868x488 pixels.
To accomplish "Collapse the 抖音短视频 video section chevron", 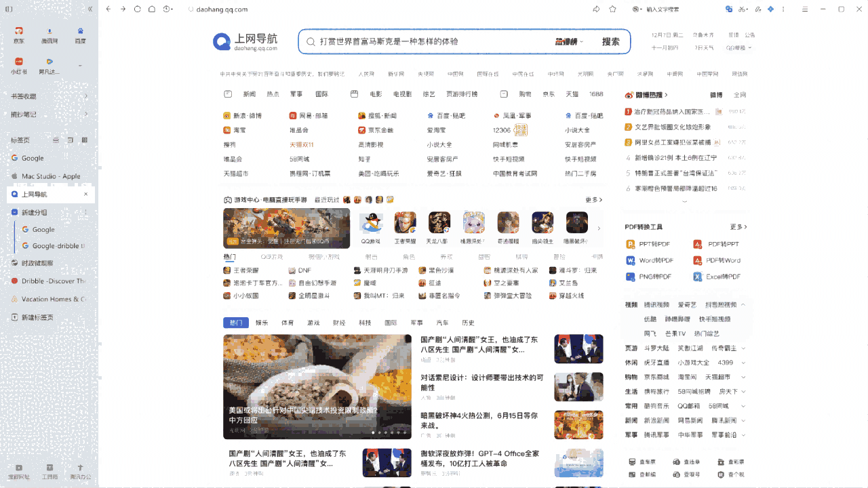I will click(x=744, y=304).
